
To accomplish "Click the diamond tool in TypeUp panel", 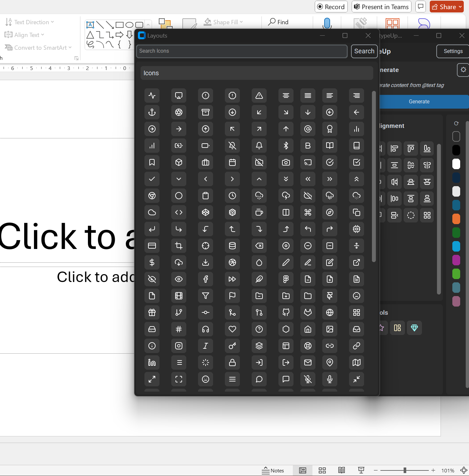I will (x=414, y=328).
